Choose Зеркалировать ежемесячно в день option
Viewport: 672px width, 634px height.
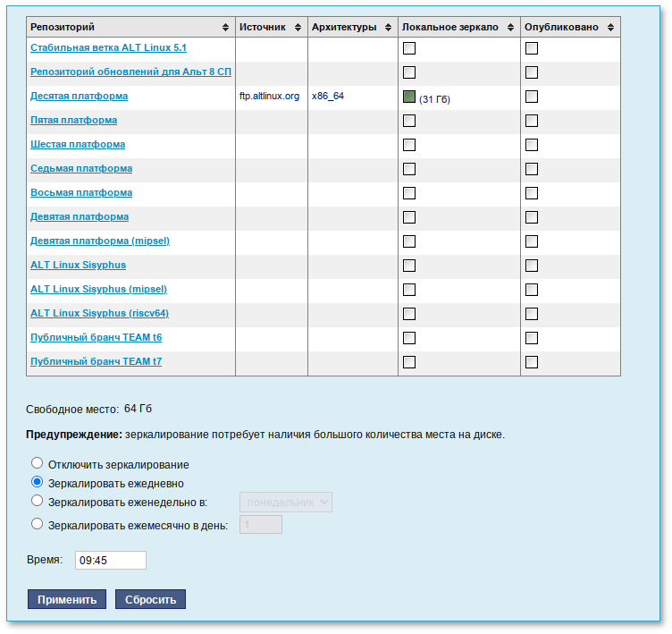38,525
